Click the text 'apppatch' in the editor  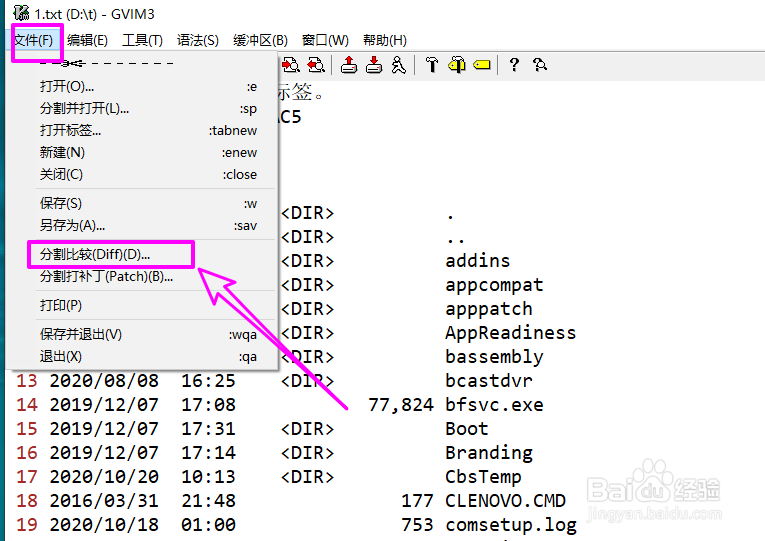coord(489,309)
